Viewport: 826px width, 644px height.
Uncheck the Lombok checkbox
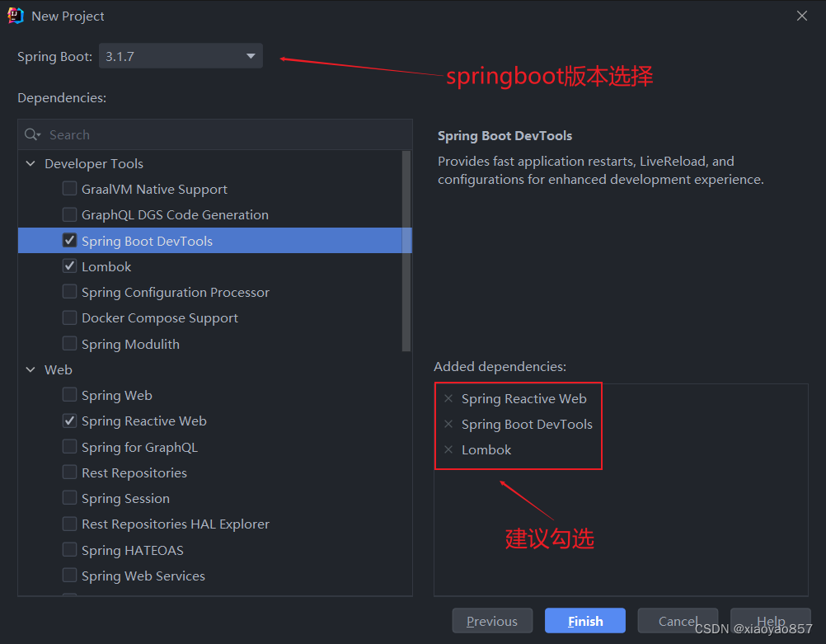[x=69, y=266]
